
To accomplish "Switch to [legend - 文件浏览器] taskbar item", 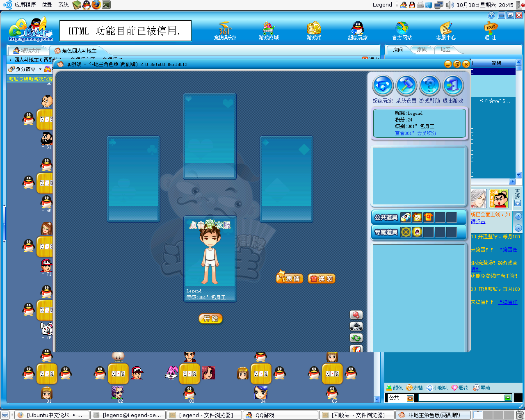I will [204, 415].
